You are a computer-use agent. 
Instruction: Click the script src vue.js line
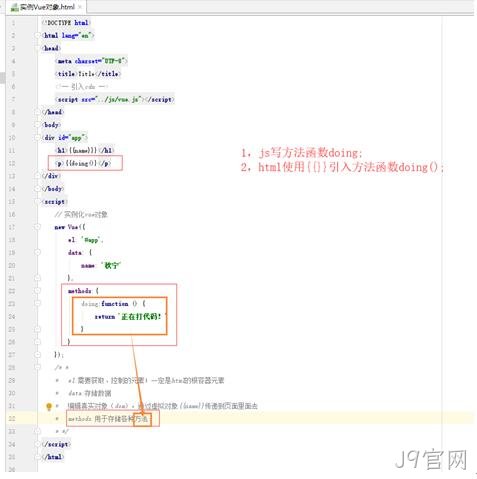point(115,99)
